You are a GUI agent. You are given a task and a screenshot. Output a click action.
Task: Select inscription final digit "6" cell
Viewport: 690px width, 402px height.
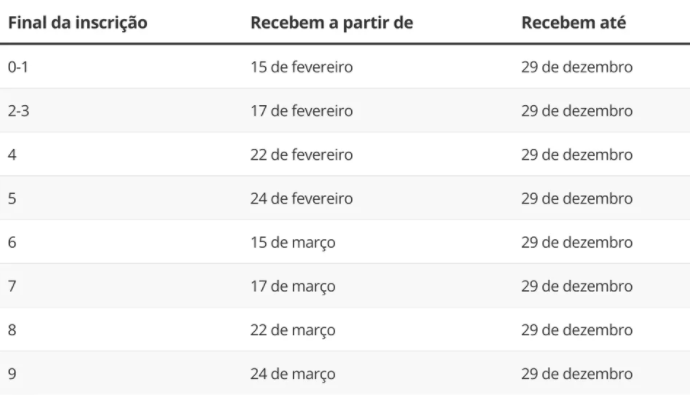tap(12, 243)
